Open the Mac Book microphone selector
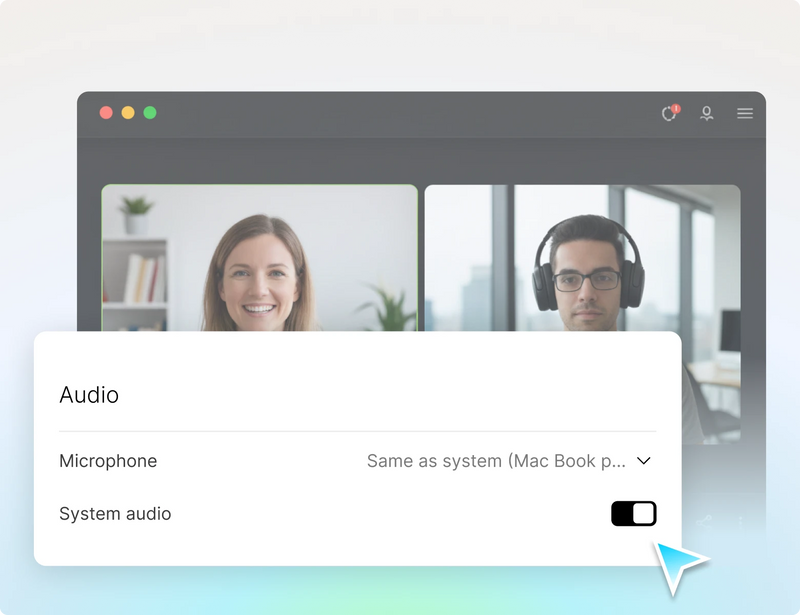The image size is (800, 615). coord(500,461)
